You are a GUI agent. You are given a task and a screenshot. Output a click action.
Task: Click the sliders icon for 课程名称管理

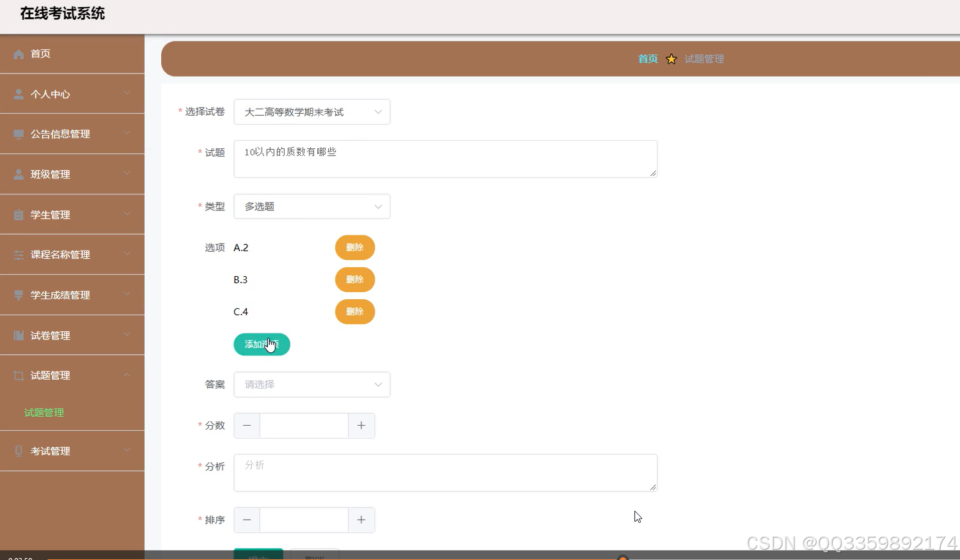tap(19, 255)
